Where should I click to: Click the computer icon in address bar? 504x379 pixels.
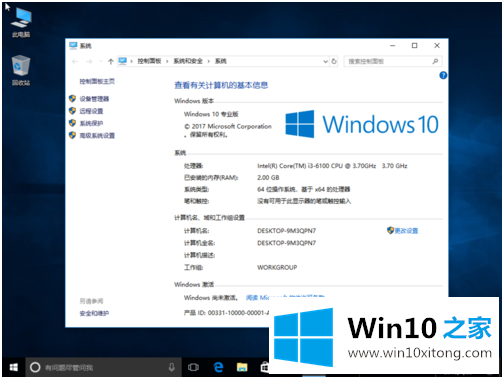(123, 61)
